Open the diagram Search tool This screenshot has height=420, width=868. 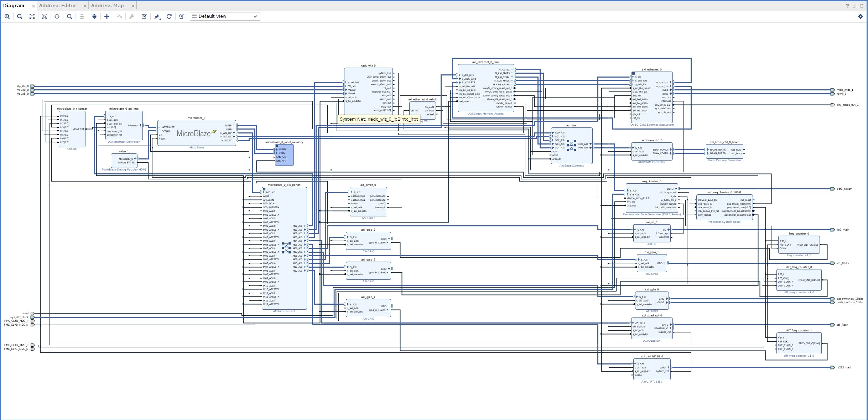[69, 16]
